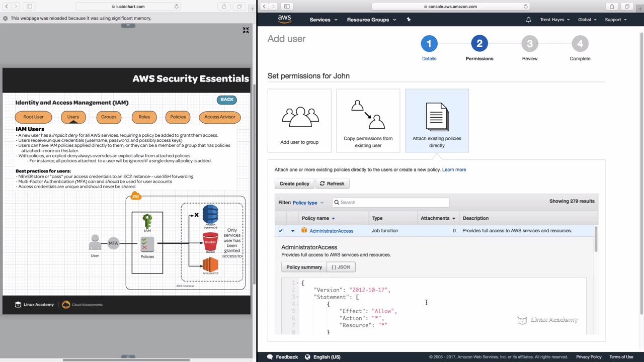The height and width of the screenshot is (362, 644).
Task: Sort by the Policy name column
Action: pyautogui.click(x=318, y=218)
